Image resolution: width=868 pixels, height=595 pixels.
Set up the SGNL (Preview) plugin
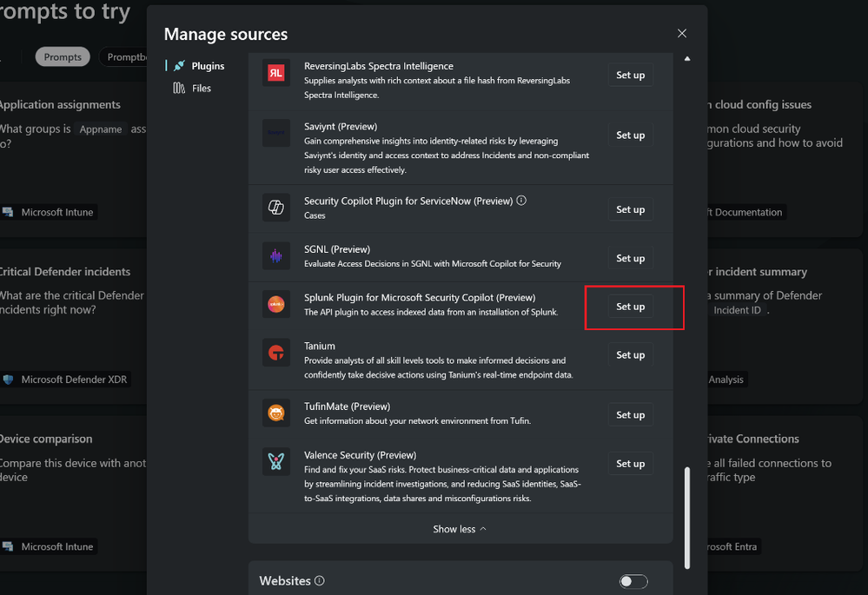tap(631, 258)
